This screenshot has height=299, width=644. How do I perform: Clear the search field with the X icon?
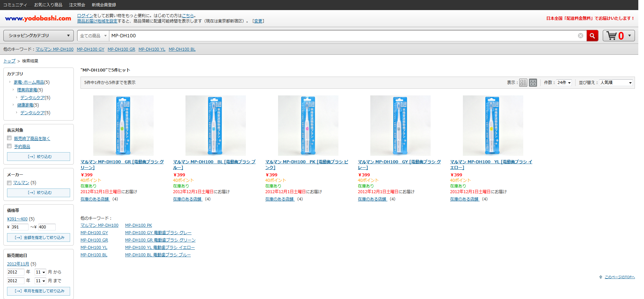[x=581, y=36]
